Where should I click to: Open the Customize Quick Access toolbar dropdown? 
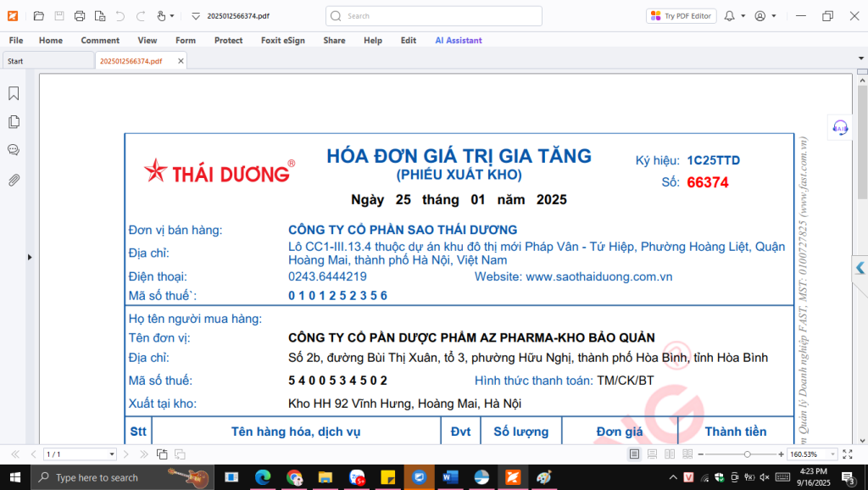click(x=196, y=16)
